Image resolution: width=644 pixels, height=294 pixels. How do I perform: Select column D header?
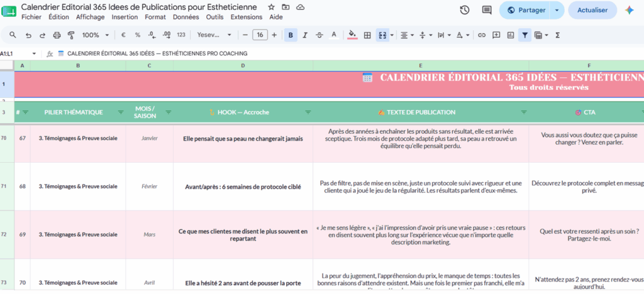(243, 65)
